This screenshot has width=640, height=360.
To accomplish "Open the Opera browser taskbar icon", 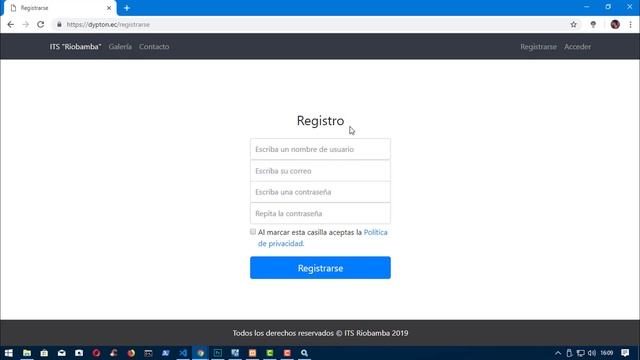I will click(x=96, y=353).
